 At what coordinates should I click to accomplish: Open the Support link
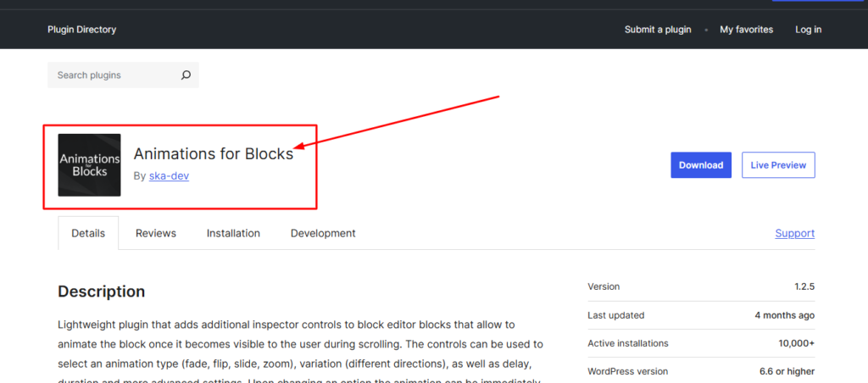click(794, 233)
